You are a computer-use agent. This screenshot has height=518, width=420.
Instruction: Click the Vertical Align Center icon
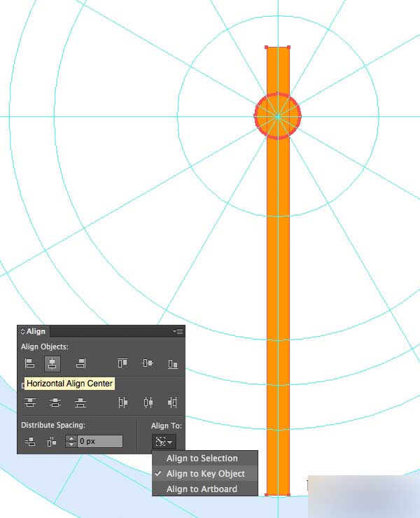(x=148, y=363)
